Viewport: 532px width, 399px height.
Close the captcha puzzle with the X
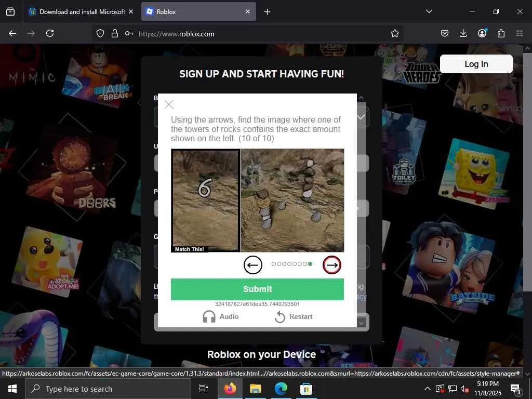169,104
